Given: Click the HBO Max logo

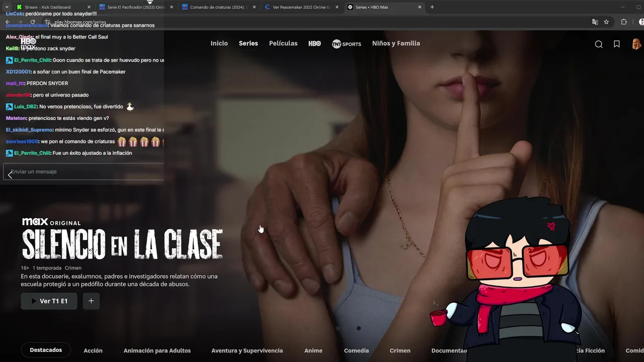Looking at the screenshot, I should pos(28,44).
